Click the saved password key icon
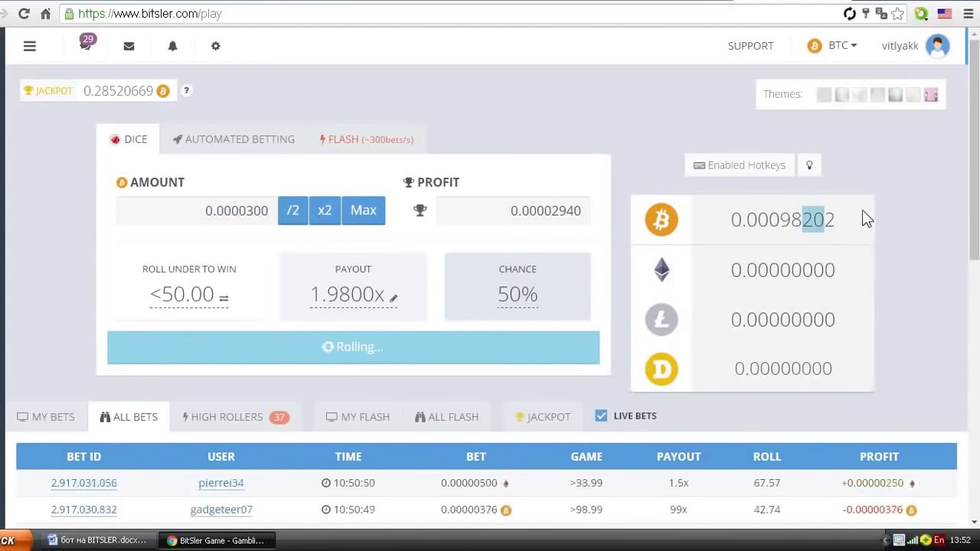Image resolution: width=980 pixels, height=551 pixels. tap(866, 14)
